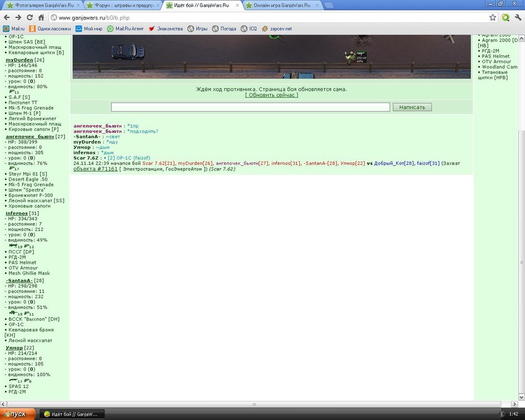
Task: Switch to the Фотогалерея GanjaWars.Ru tab
Action: coord(44,5)
